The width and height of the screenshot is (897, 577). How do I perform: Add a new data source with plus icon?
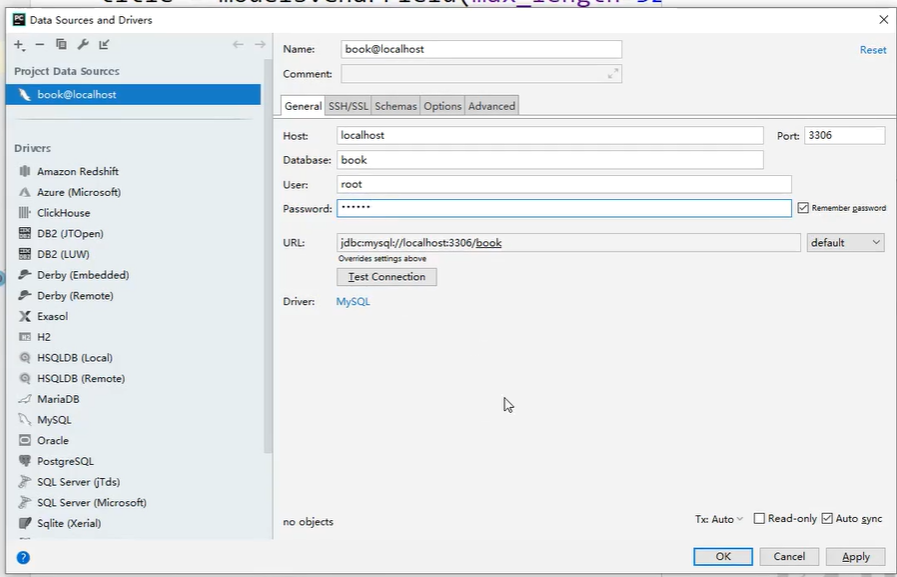[x=18, y=44]
